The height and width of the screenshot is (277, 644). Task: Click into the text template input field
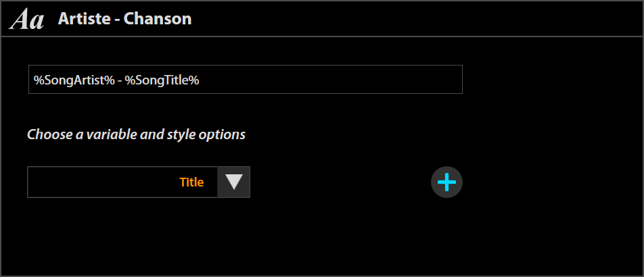coord(245,80)
